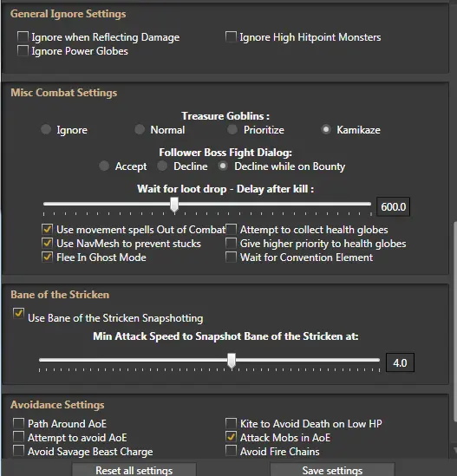Uncheck Use movement spells Out of Combat

point(48,229)
